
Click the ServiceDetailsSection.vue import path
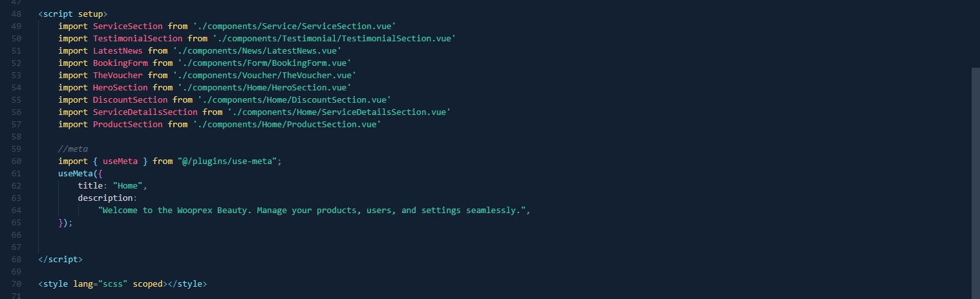point(339,112)
